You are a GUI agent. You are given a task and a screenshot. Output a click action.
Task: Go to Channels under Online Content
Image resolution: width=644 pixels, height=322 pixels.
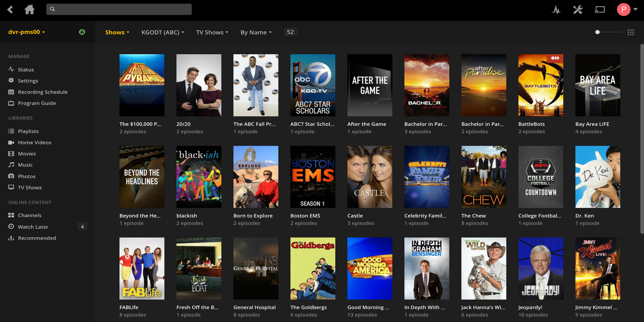point(30,215)
